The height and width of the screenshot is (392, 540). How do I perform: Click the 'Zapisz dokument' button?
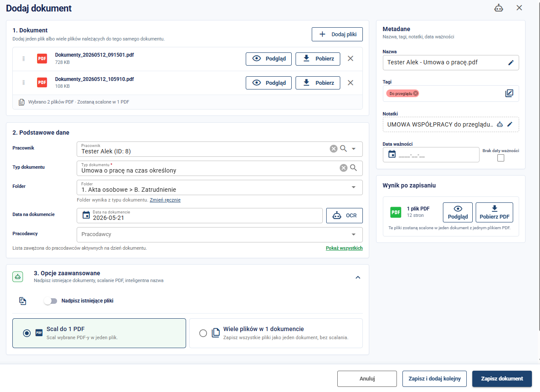pos(502,378)
